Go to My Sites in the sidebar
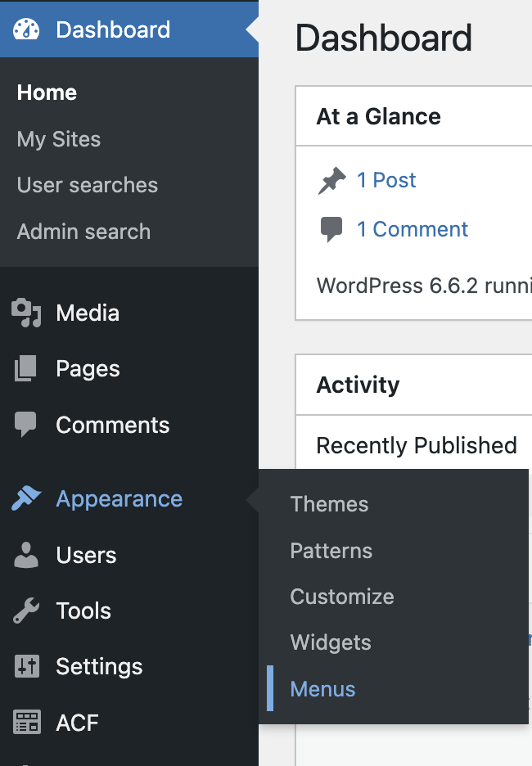This screenshot has width=532, height=766. click(59, 139)
